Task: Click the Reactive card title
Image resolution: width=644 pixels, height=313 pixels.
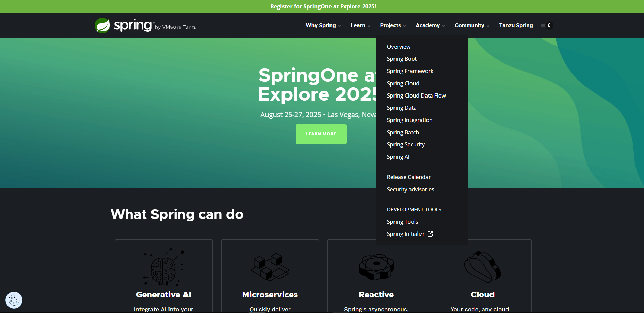Action: pos(376,295)
